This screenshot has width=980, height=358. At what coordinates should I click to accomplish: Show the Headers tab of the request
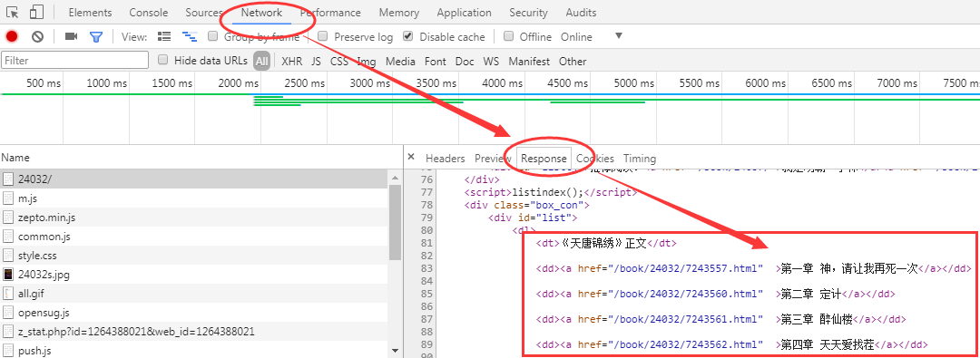pos(445,159)
